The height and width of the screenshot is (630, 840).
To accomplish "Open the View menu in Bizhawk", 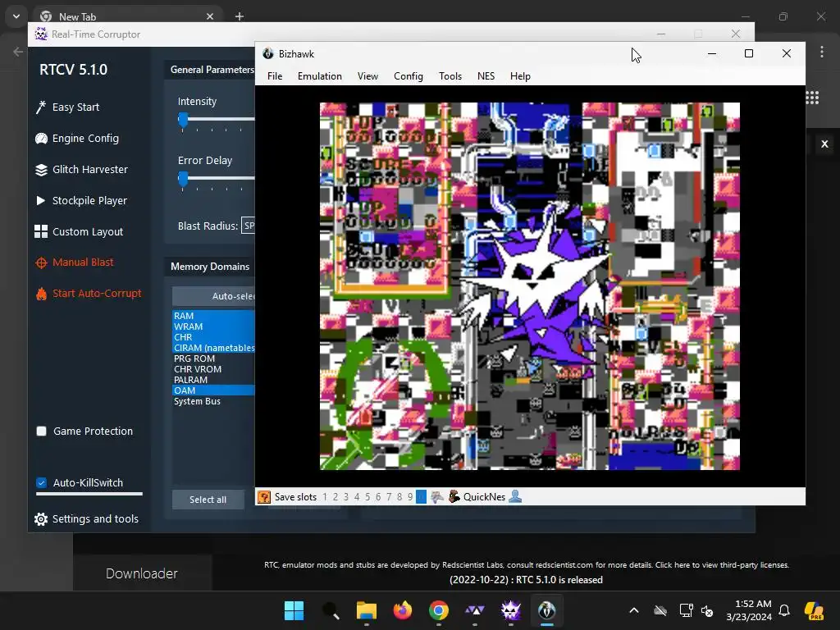I will pos(367,76).
